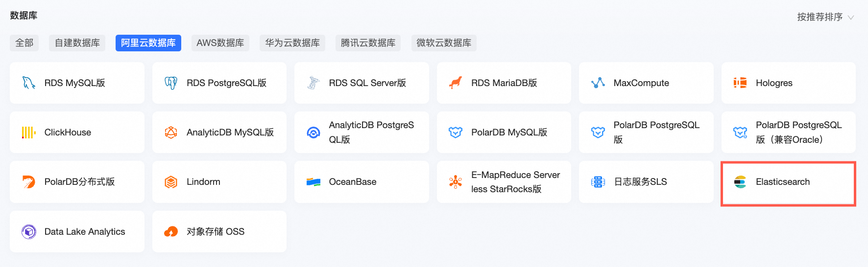Select the AnalyticDB MySQL版 label
The height and width of the screenshot is (267, 868).
click(x=230, y=133)
